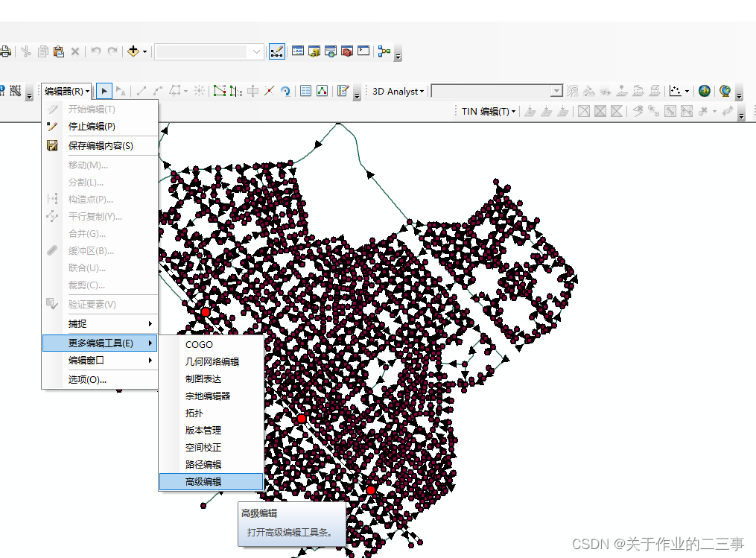This screenshot has width=756, height=558.
Task: Open the Sketch Properties icon
Action: click(322, 91)
